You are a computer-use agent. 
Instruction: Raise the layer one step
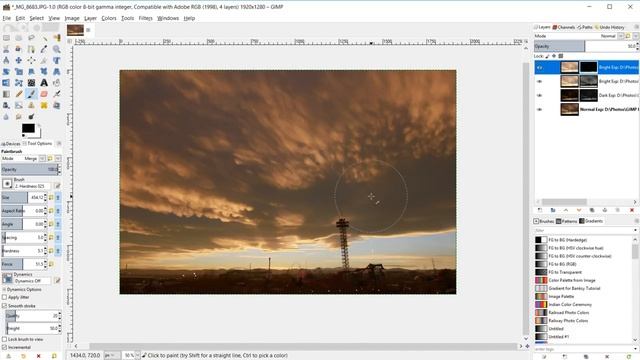(x=566, y=210)
